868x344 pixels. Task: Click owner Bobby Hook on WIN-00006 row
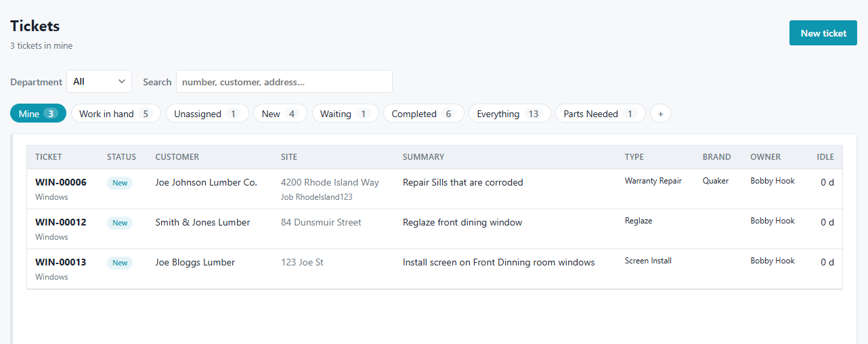(773, 181)
